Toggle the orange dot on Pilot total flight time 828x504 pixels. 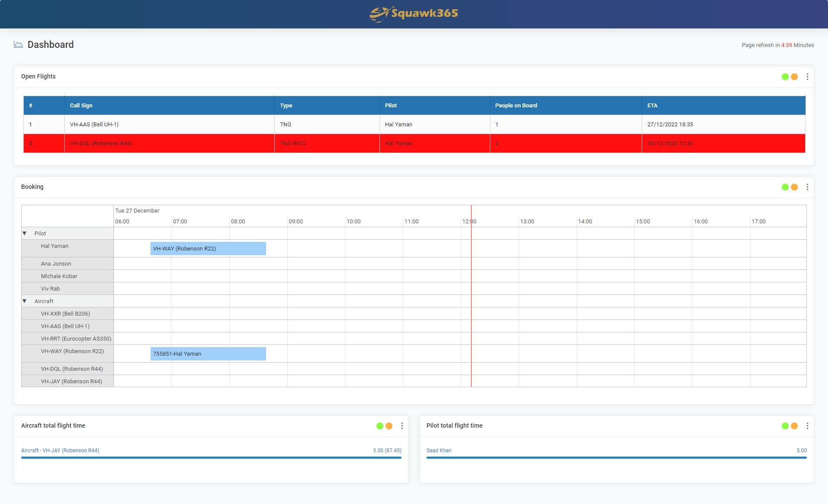coord(794,426)
